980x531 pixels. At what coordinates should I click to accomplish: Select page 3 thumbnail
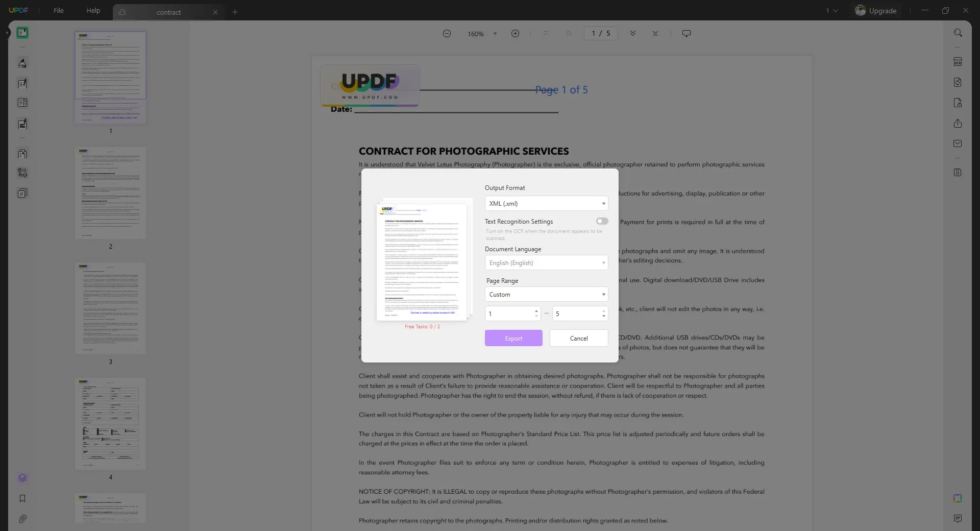pos(110,308)
